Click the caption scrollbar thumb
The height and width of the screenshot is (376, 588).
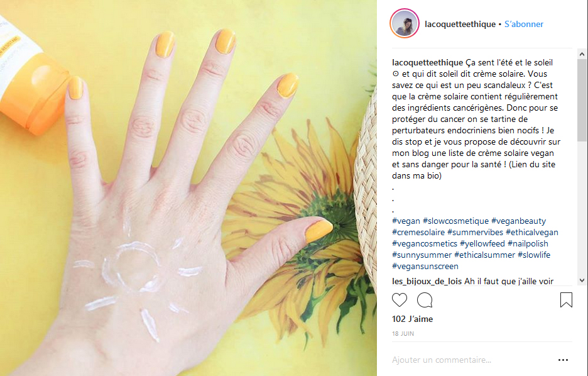tap(582, 100)
